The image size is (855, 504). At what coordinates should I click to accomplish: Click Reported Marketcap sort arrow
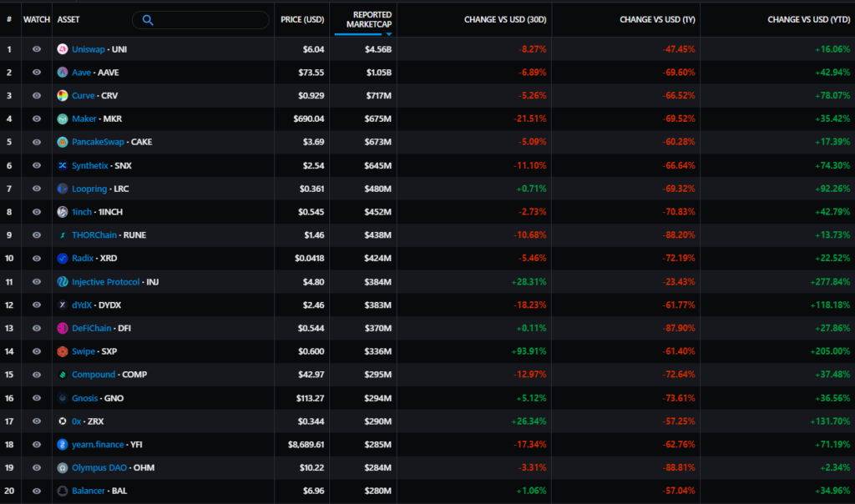388,34
